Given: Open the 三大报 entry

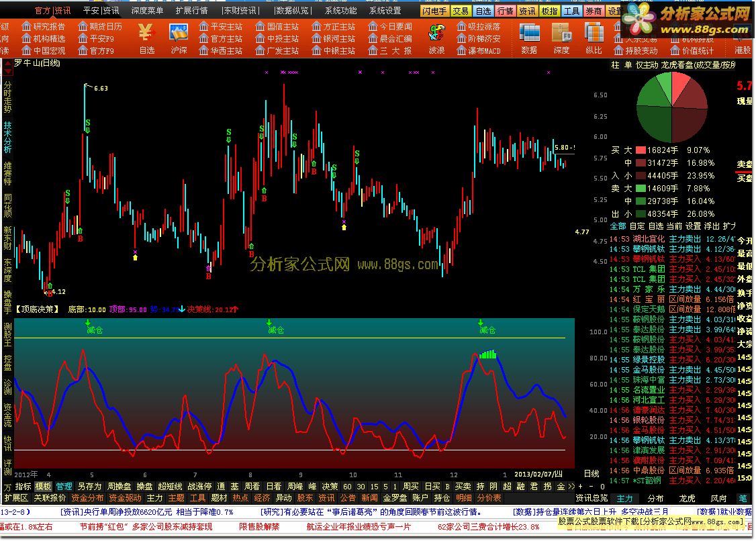Looking at the screenshot, I should 390,50.
